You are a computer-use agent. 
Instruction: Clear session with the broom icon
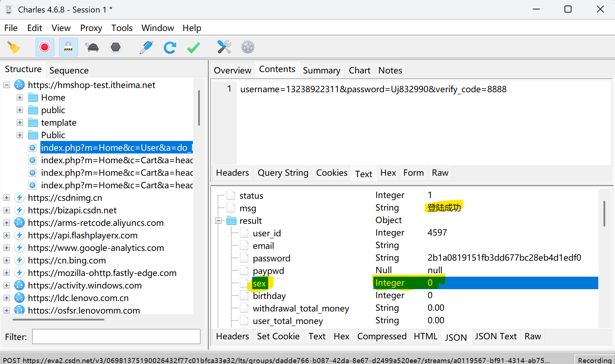click(14, 47)
